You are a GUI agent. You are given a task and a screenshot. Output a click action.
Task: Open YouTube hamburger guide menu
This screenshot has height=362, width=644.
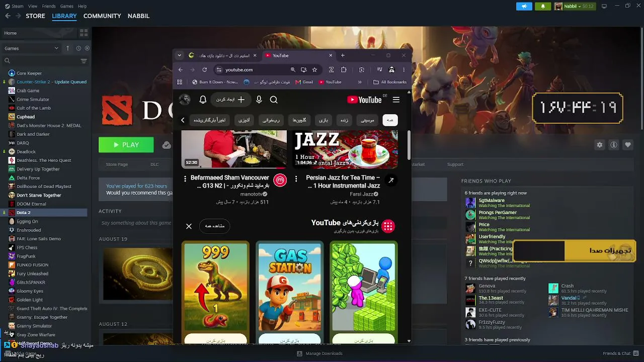click(x=396, y=100)
